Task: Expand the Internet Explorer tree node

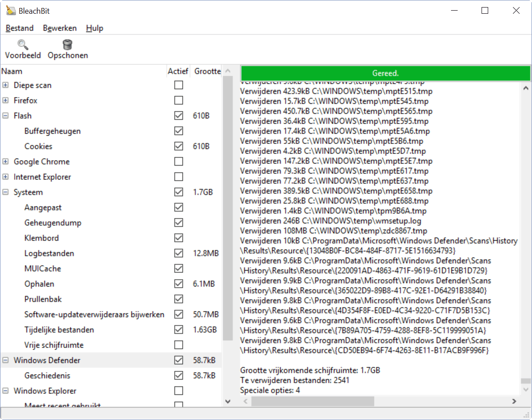Action: pyautogui.click(x=5, y=177)
